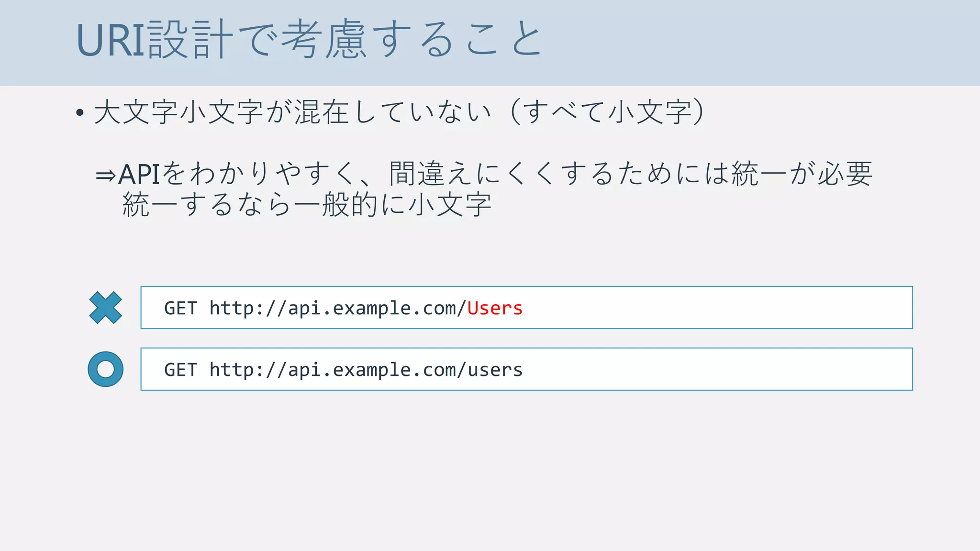The width and height of the screenshot is (980, 551).
Task: Click the slide title "URI設計で考慮すること"
Action: (309, 40)
